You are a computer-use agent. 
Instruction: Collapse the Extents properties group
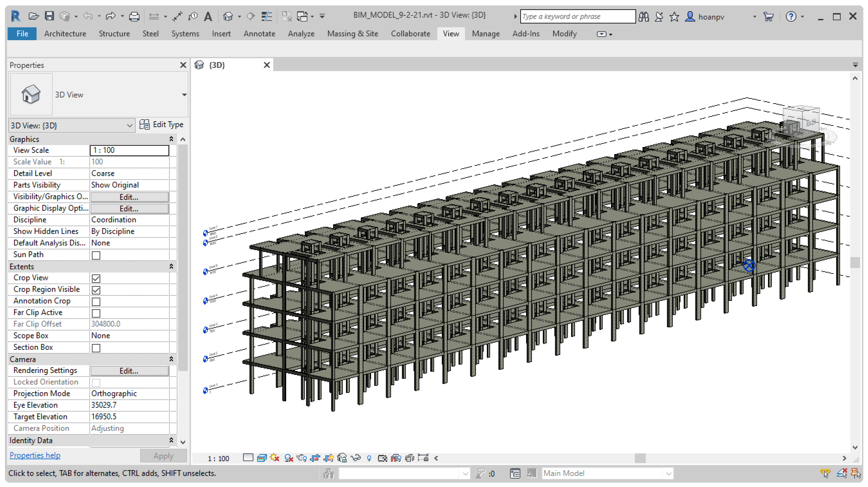(x=171, y=266)
